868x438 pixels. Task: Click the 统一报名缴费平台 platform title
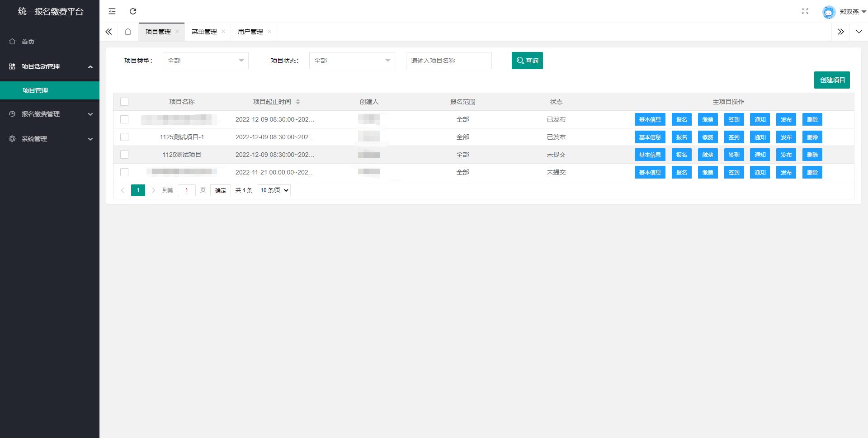(51, 12)
